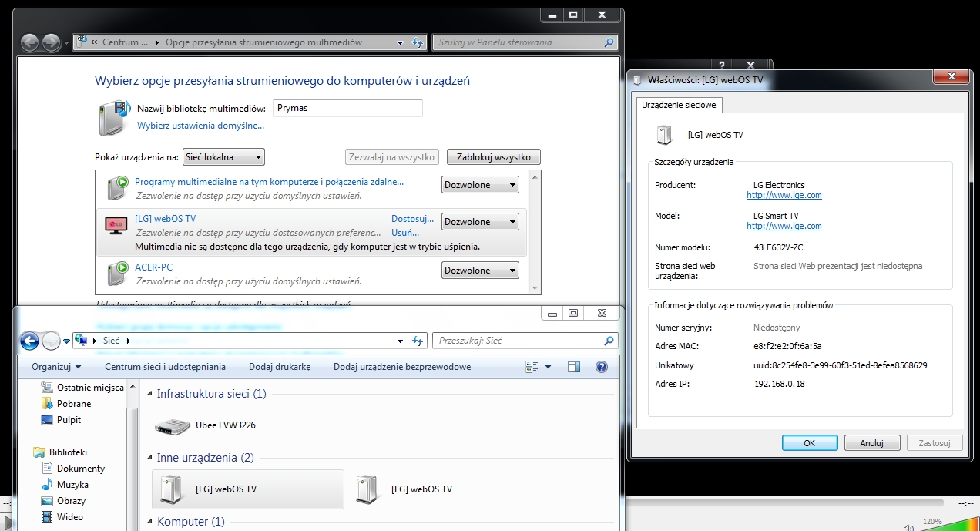
Task: Click the device icon in Właściwości dialog
Action: click(664, 135)
